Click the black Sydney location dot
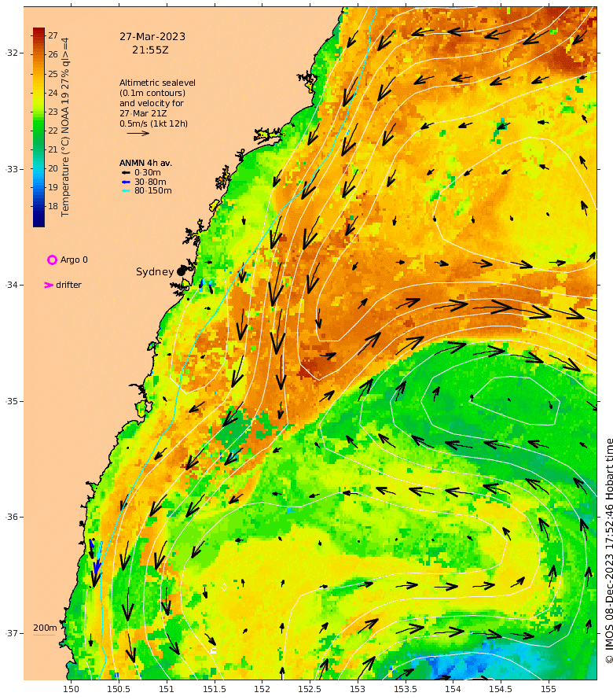 [x=181, y=271]
